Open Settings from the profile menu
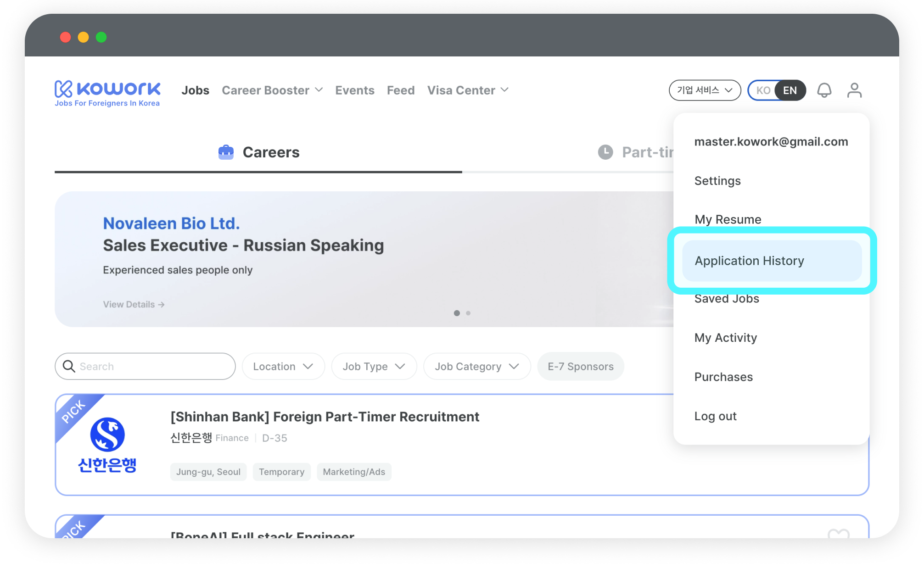 tap(717, 181)
